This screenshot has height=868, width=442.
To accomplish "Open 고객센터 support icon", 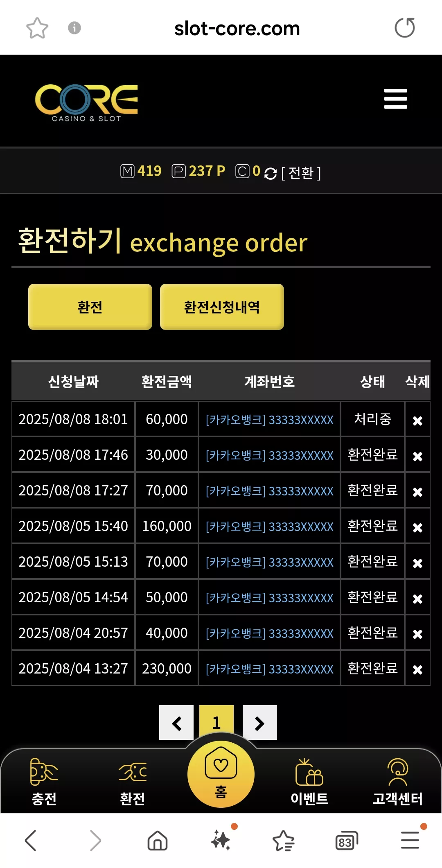I will click(x=397, y=782).
